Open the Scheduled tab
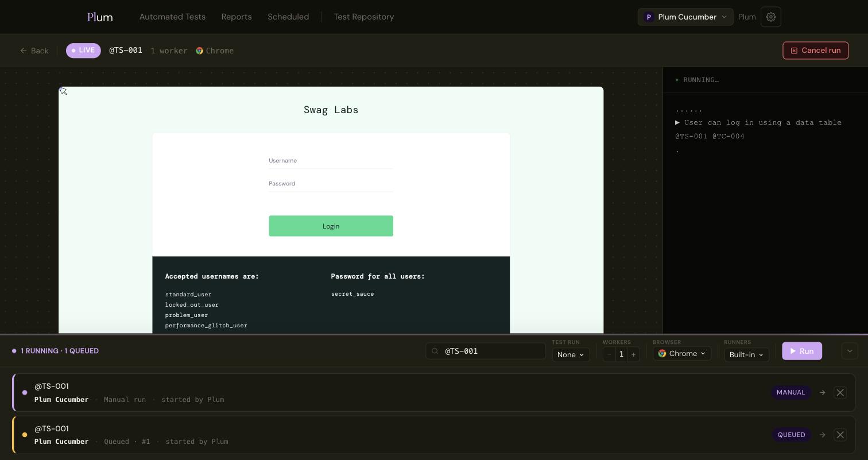This screenshot has width=868, height=460. click(x=288, y=17)
